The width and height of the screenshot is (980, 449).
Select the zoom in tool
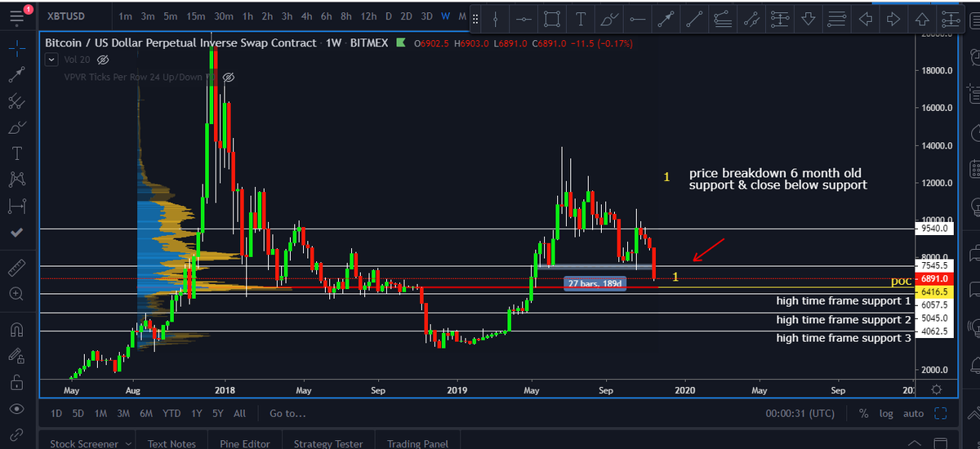(17, 293)
